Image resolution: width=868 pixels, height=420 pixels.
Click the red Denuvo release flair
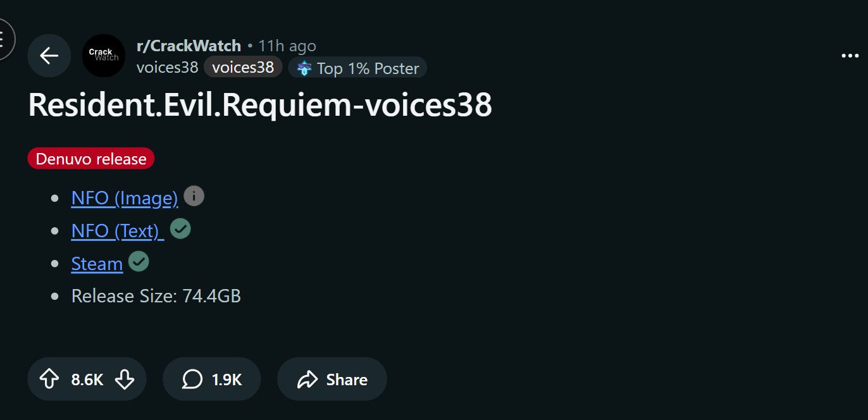click(90, 158)
